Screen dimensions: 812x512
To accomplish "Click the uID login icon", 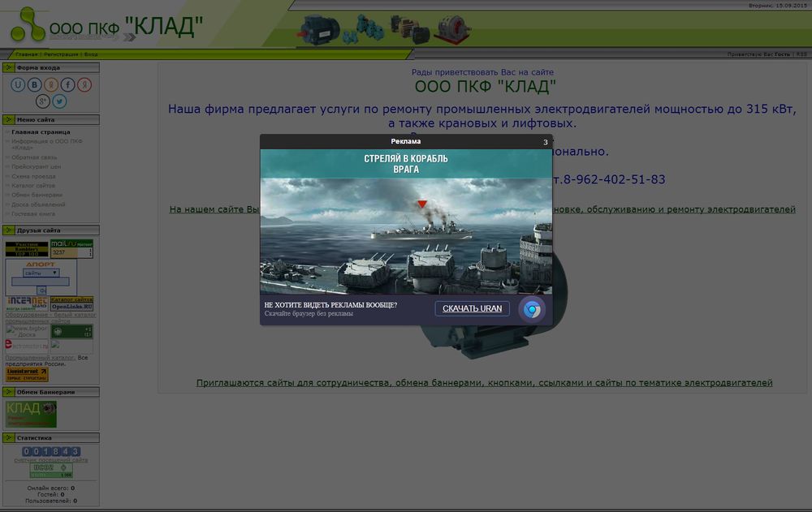I will [18, 84].
